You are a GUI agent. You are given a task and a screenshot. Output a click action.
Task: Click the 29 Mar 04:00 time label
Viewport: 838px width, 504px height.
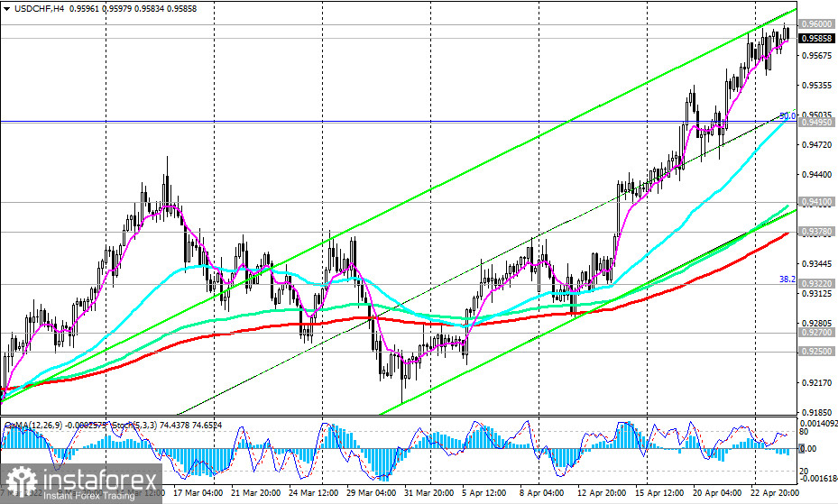click(371, 492)
